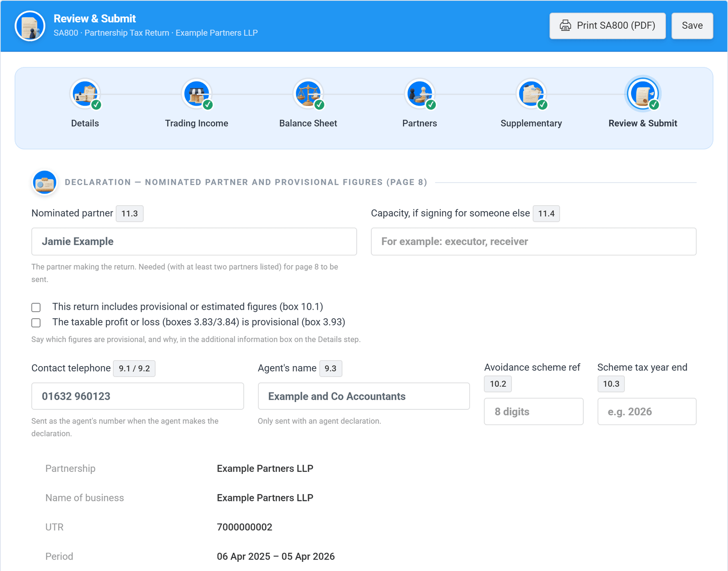
Task: Click the Save button
Action: point(692,25)
